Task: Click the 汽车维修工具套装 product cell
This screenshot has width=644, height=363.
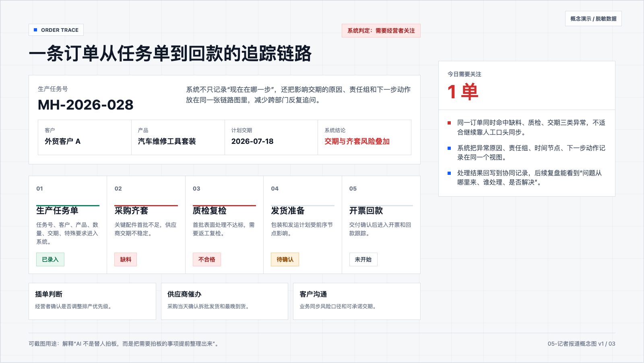Action: pos(178,137)
